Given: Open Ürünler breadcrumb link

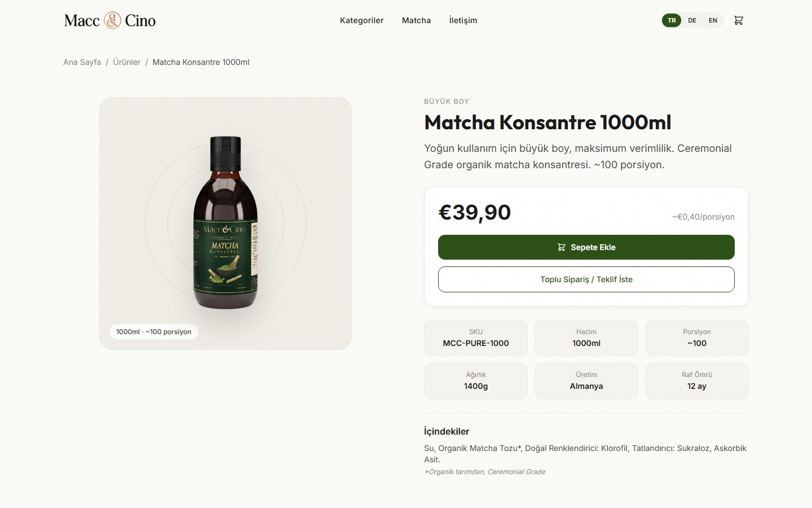Looking at the screenshot, I should [126, 62].
